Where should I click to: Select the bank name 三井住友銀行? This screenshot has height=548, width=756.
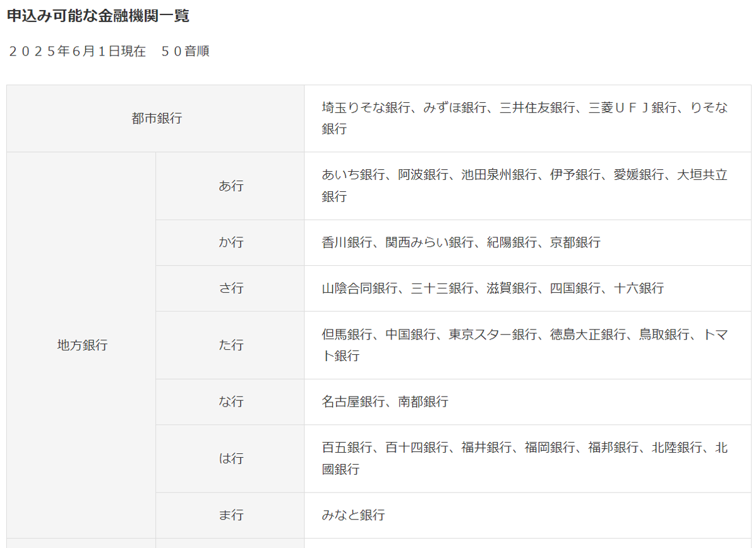537,107
